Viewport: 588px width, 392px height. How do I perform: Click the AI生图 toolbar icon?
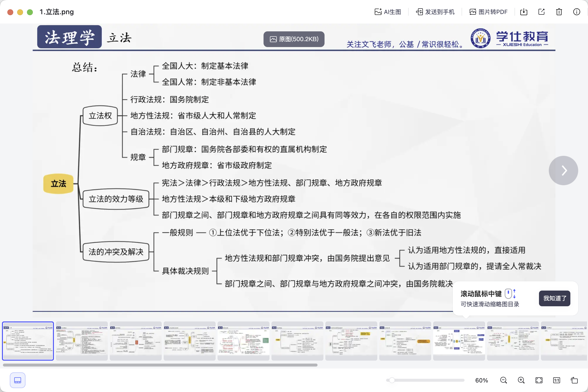coord(387,12)
